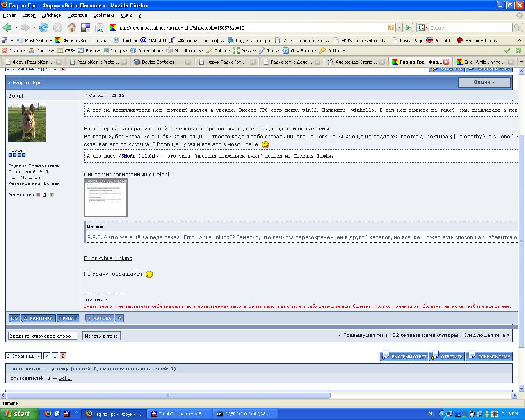Click the БЫСТРЫЙ ОТВЕТ button
This screenshot has width=525, height=420.
(x=404, y=356)
